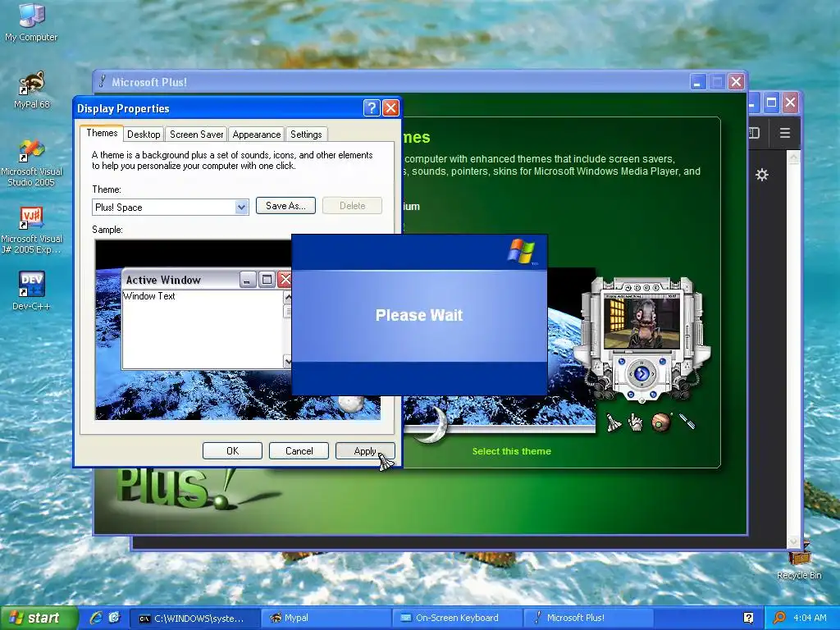Viewport: 840px width, 630px height.
Task: Open Microsoft Visual J# 2005 Express shortcut
Action: pyautogui.click(x=31, y=231)
